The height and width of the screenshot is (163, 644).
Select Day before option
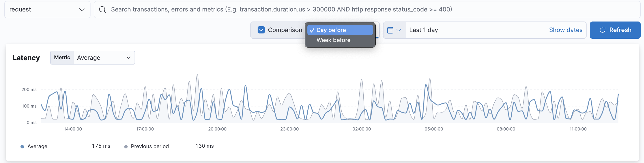click(x=331, y=30)
